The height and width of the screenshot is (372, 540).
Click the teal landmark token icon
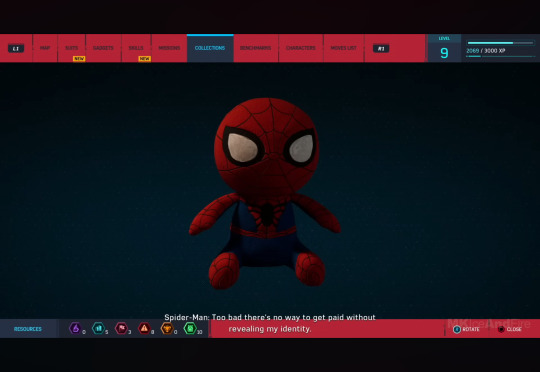pos(98,328)
